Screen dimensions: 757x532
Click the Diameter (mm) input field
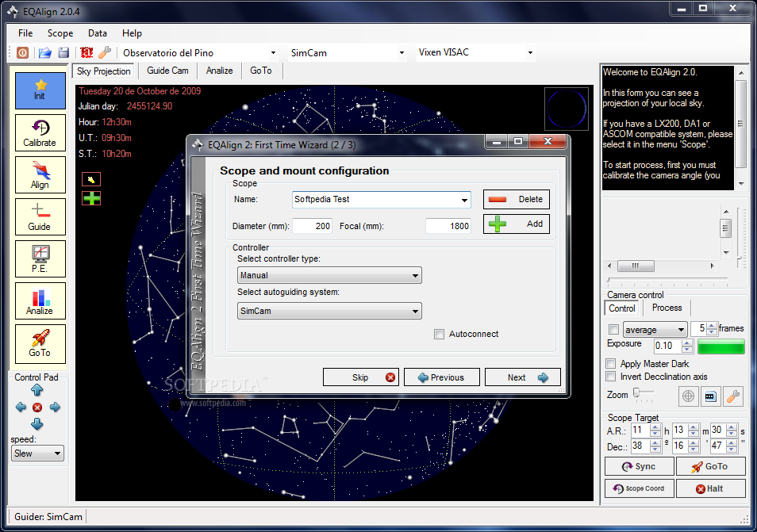click(312, 226)
